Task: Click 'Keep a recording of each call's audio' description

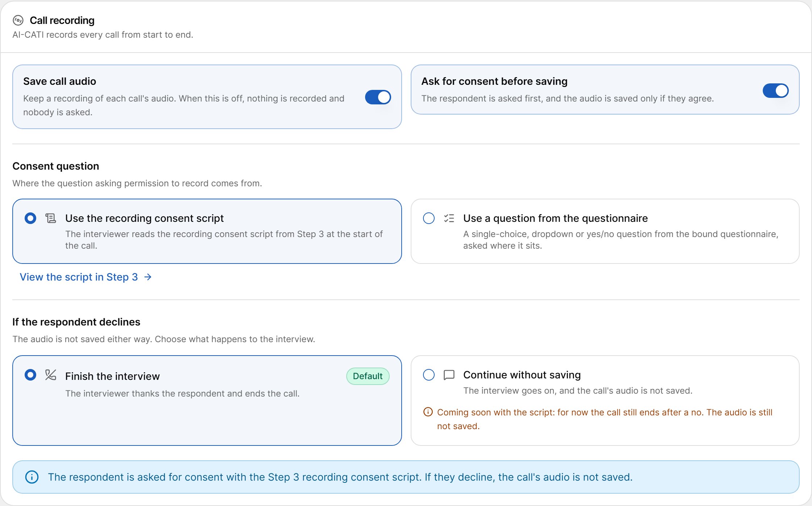Action: pos(184,105)
